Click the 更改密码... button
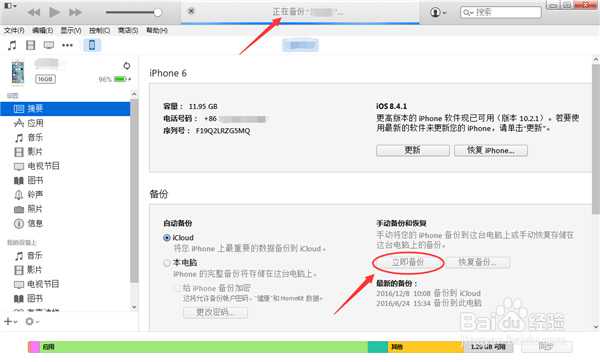Screen dimensions: 600x362 click(x=215, y=313)
